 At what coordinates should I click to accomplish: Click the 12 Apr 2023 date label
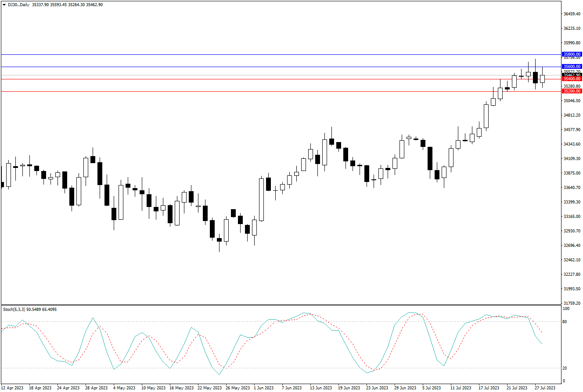coord(12,388)
